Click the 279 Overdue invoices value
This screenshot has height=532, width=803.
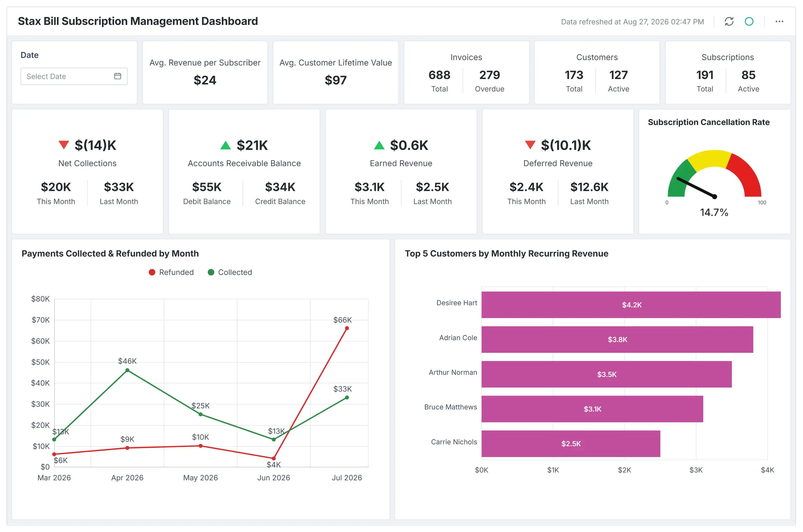pyautogui.click(x=489, y=75)
